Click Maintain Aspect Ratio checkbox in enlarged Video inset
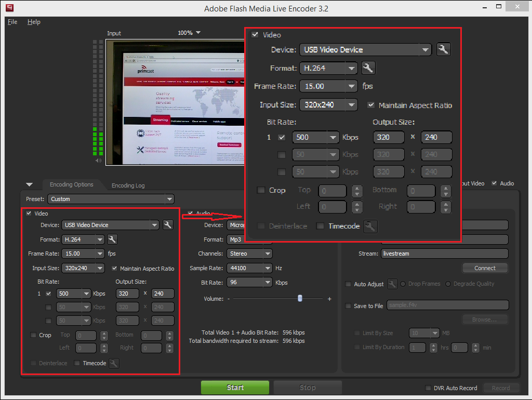Screen dimensions: 532x400 point(371,105)
